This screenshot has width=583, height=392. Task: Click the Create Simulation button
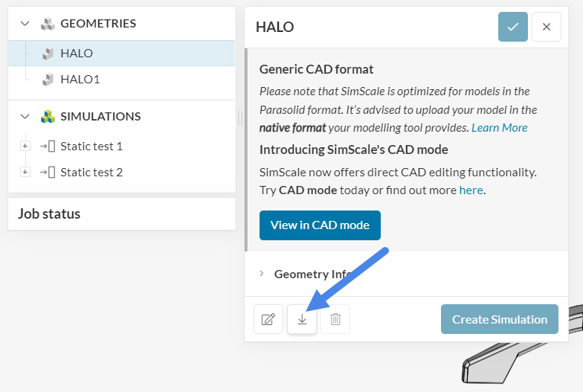coord(499,319)
